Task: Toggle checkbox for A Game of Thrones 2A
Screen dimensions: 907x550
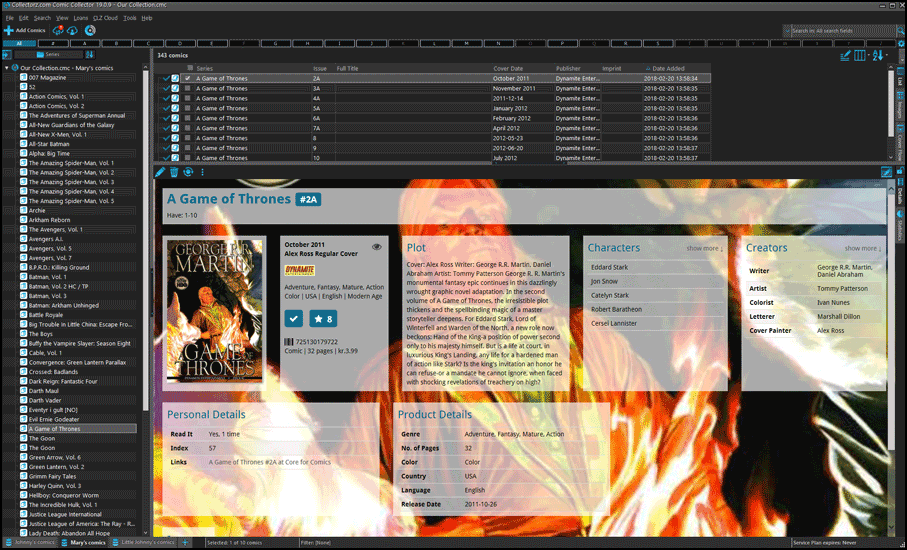Action: coord(187,78)
